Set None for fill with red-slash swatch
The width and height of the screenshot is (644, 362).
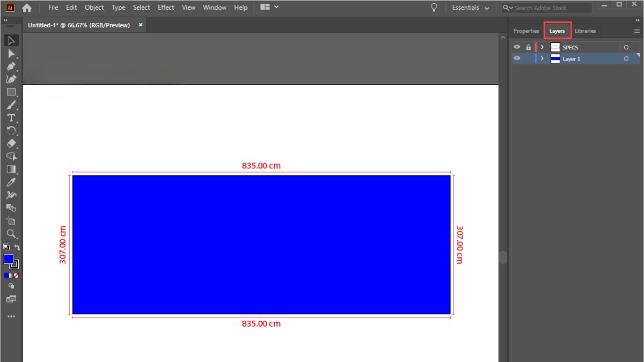(17, 275)
